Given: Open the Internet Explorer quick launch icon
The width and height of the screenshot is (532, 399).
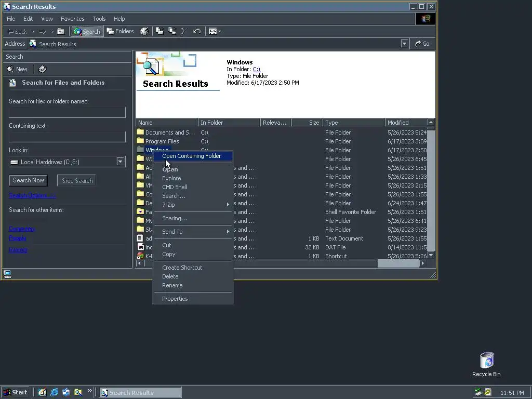Looking at the screenshot, I should 54,393.
